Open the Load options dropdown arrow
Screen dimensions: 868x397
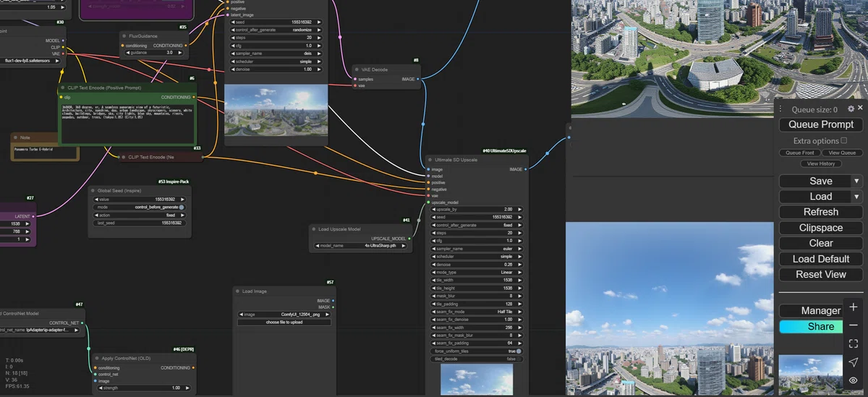point(856,197)
